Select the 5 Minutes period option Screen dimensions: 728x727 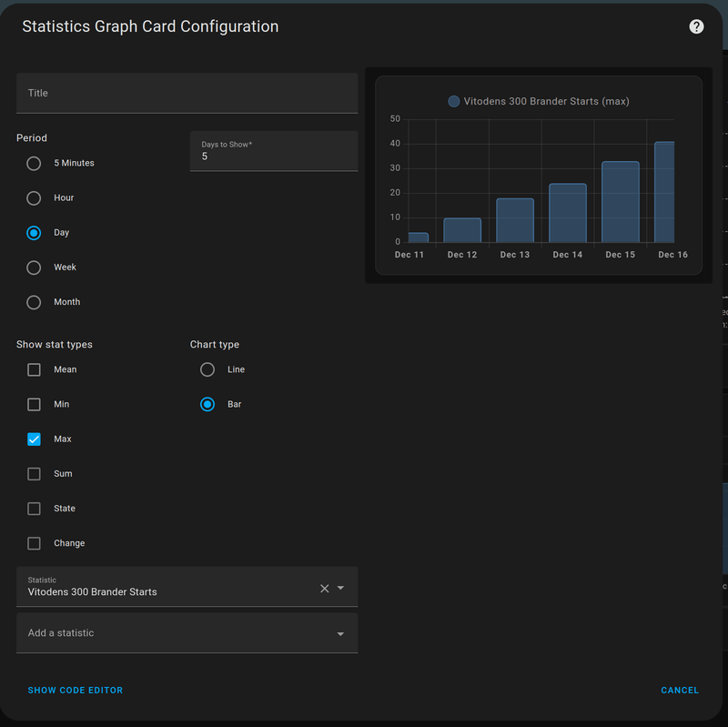pyautogui.click(x=34, y=164)
